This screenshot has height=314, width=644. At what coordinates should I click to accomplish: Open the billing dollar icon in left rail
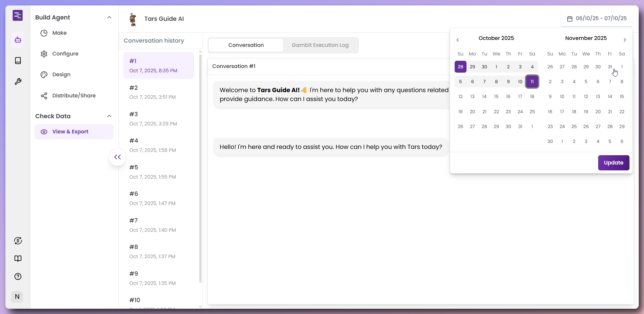point(18,241)
